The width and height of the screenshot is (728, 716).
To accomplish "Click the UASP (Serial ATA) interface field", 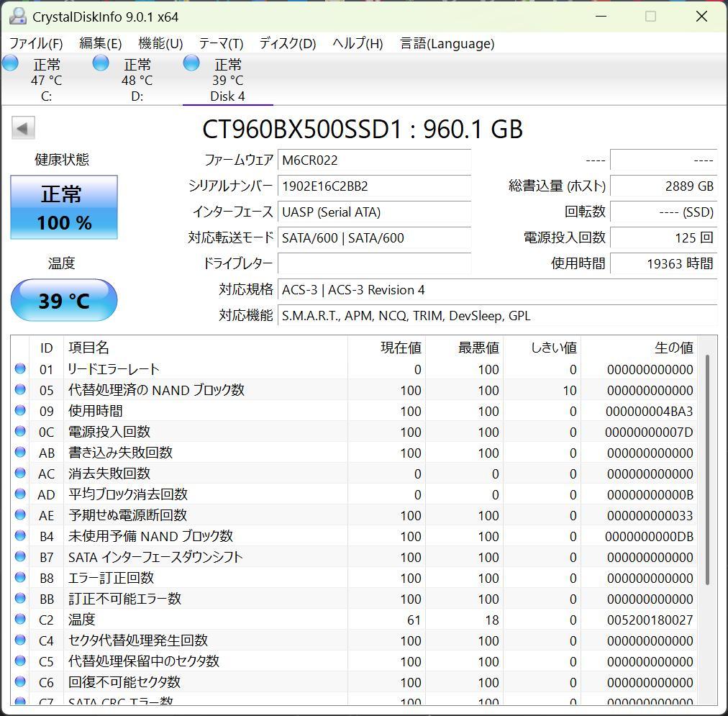I will (374, 212).
